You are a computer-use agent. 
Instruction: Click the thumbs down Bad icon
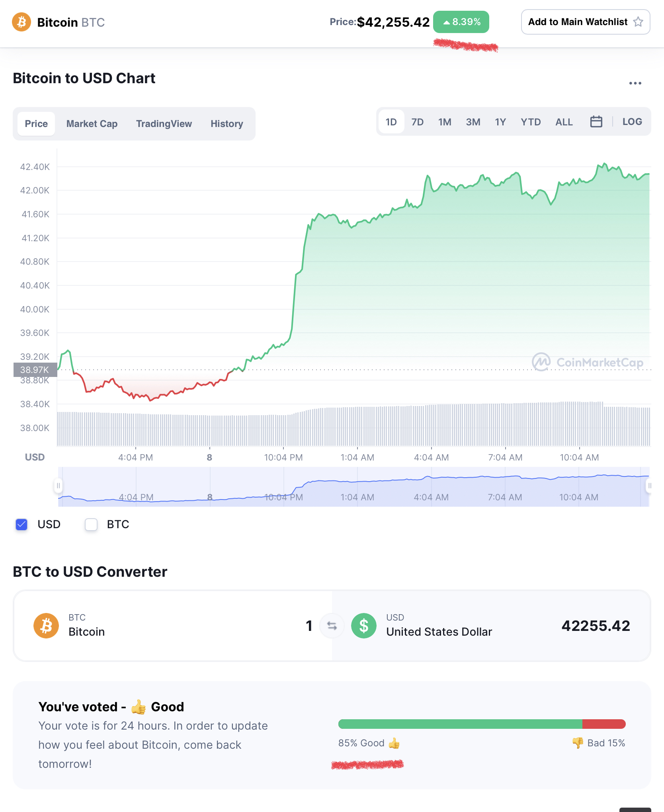578,743
